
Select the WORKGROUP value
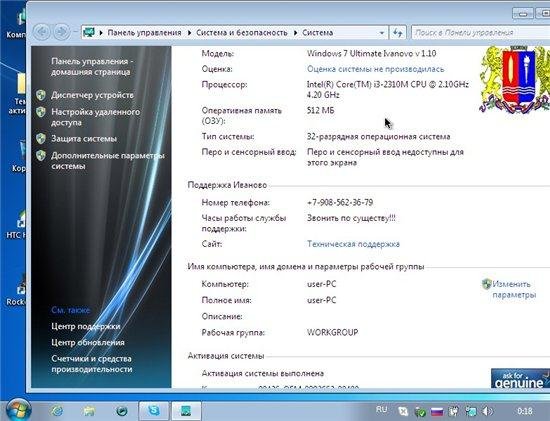pyautogui.click(x=333, y=332)
